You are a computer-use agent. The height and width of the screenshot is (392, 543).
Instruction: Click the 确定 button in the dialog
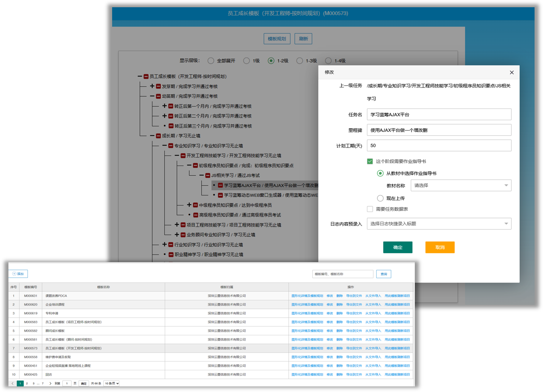pyautogui.click(x=398, y=247)
